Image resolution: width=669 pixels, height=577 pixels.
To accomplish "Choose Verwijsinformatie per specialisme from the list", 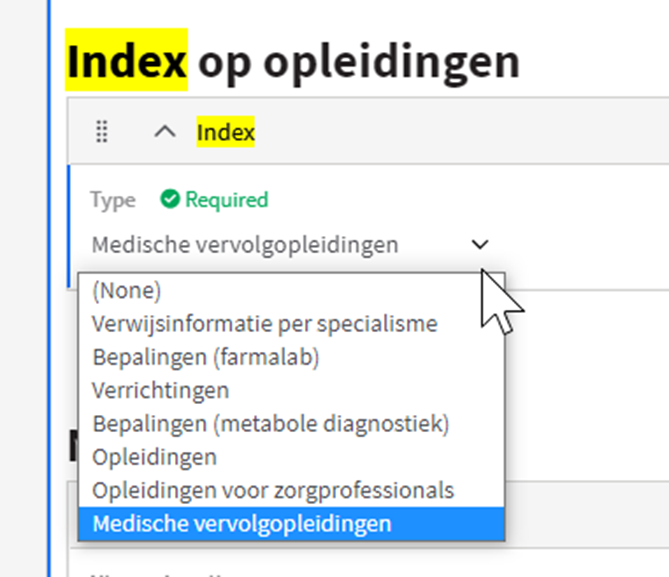I will [x=264, y=323].
